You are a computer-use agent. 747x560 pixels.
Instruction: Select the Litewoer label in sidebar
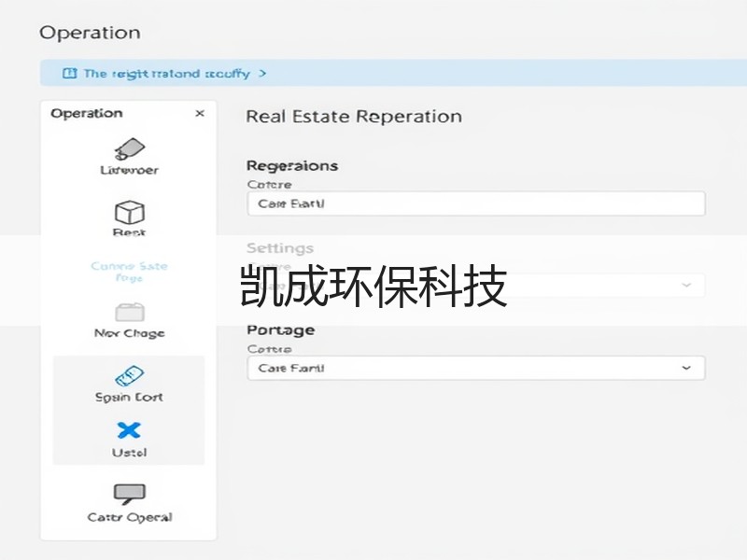click(129, 170)
